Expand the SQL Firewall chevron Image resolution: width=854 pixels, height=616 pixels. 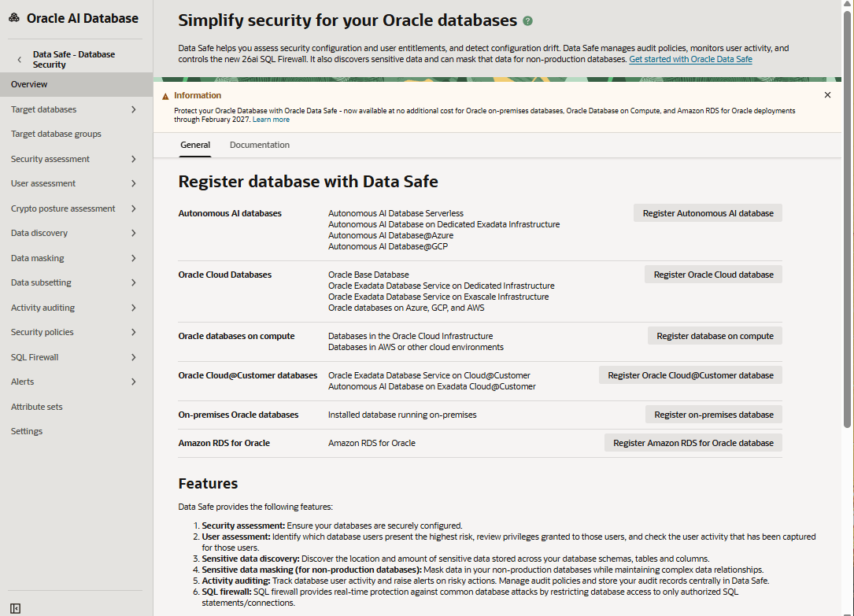point(134,357)
